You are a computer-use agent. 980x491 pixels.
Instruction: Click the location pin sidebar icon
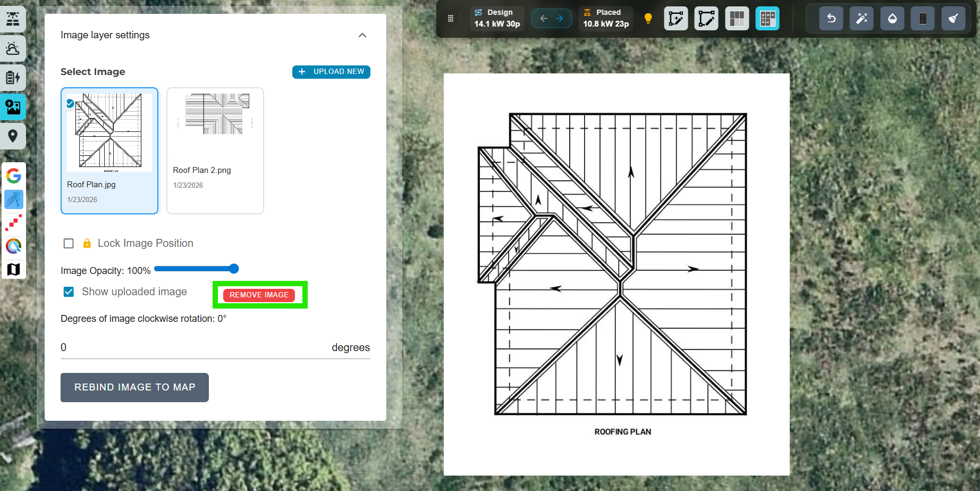point(13,136)
